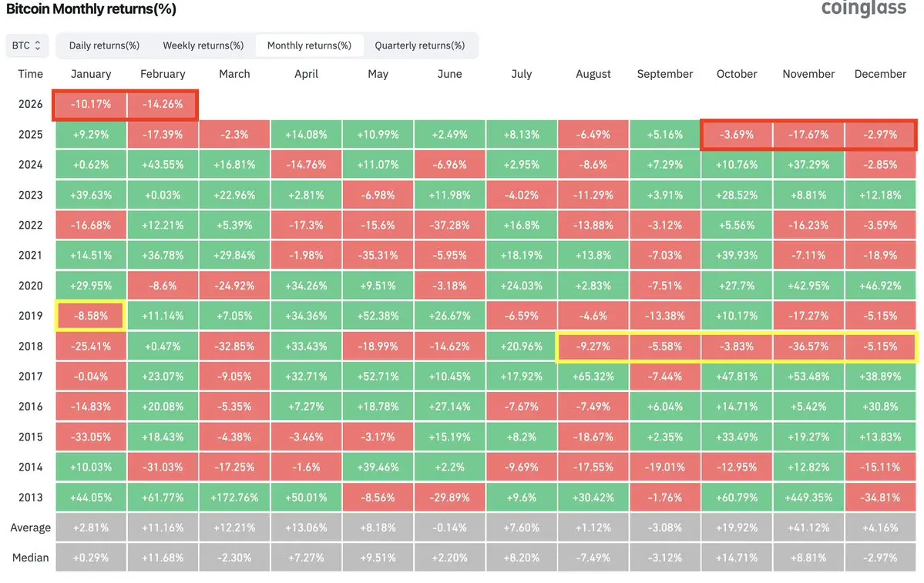Click the 2026 February -14.26% cell
This screenshot has width=924, height=583.
pos(163,104)
